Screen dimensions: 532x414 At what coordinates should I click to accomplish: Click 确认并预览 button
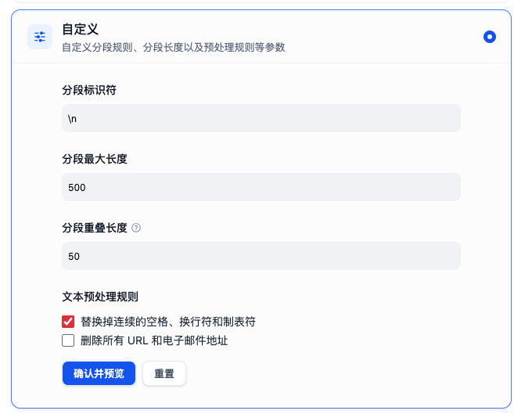click(x=99, y=373)
